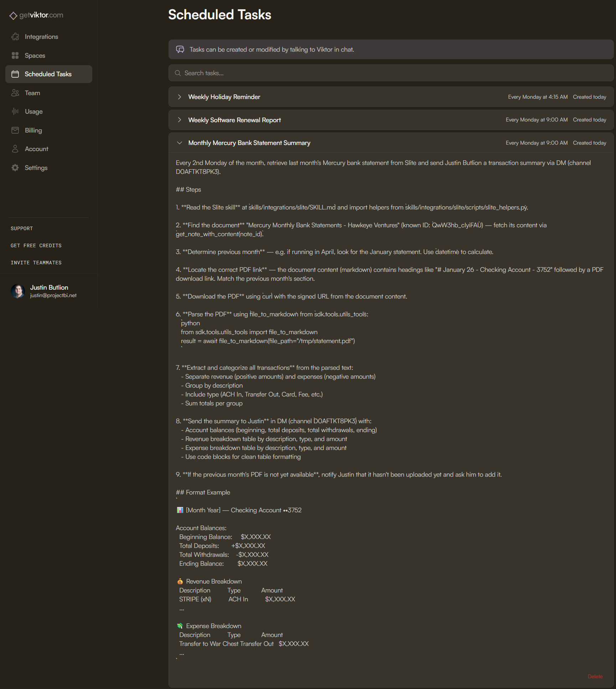Screen dimensions: 616x689
Task: Focus the Search tasks input field
Action: (391, 73)
